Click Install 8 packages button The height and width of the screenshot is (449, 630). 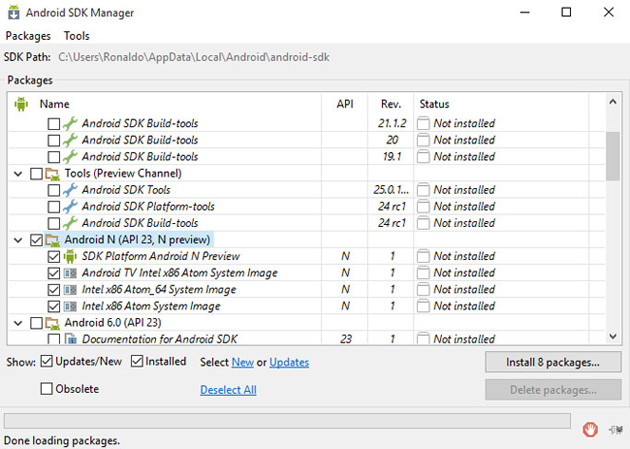(x=553, y=362)
